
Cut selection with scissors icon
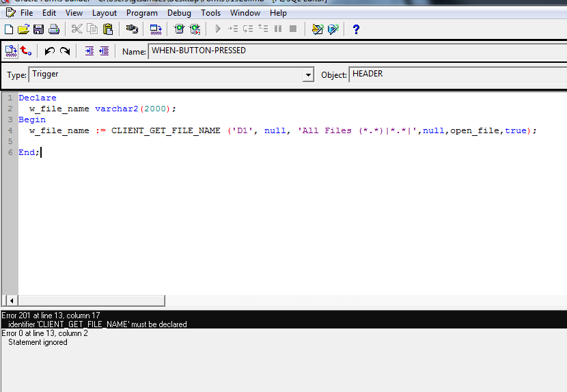click(x=77, y=29)
